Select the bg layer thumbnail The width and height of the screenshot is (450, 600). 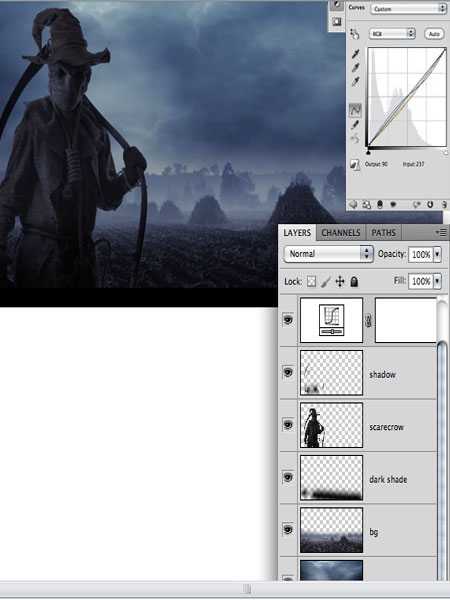(331, 530)
